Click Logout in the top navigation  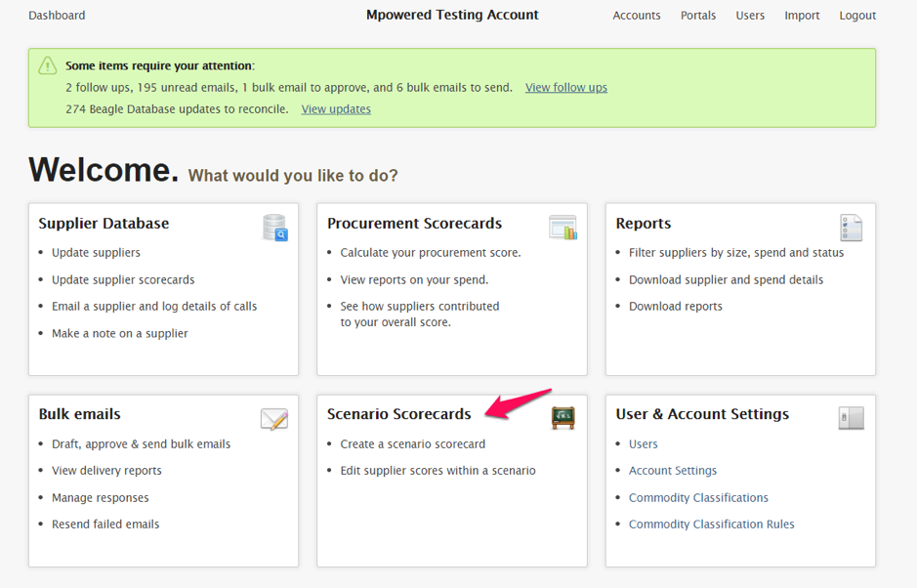[857, 16]
